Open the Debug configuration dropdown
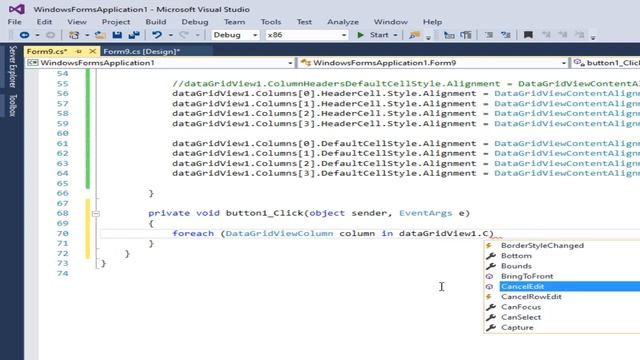 pyautogui.click(x=235, y=35)
